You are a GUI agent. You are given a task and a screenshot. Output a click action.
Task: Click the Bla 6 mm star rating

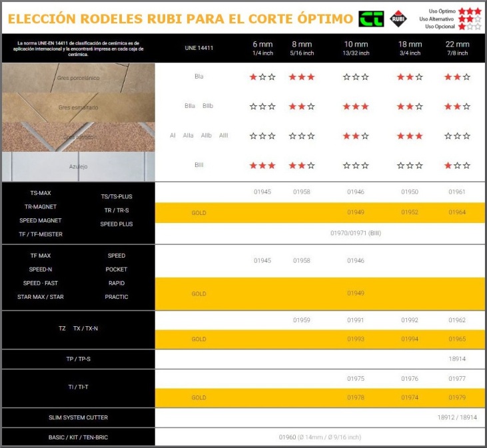262,77
